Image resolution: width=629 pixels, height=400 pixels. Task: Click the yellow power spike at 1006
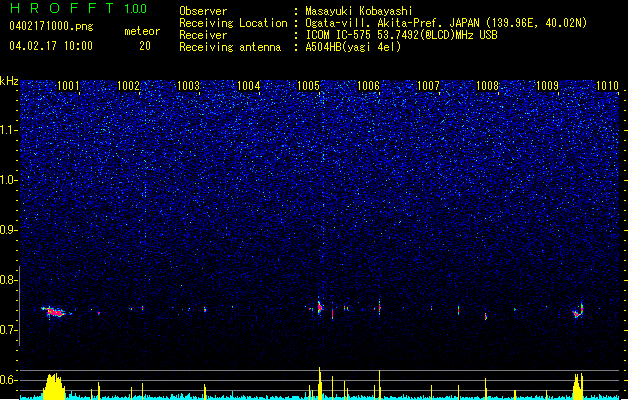tap(379, 384)
